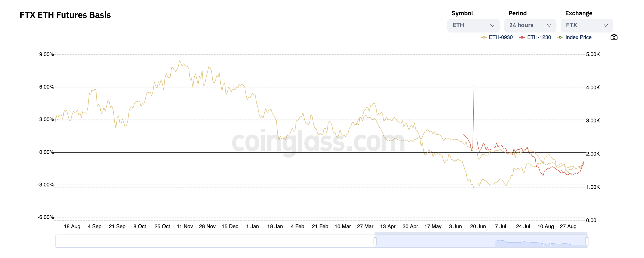The height and width of the screenshot is (258, 644).
Task: Click the '20 Jun' date label on the x-axis
Action: (x=478, y=226)
